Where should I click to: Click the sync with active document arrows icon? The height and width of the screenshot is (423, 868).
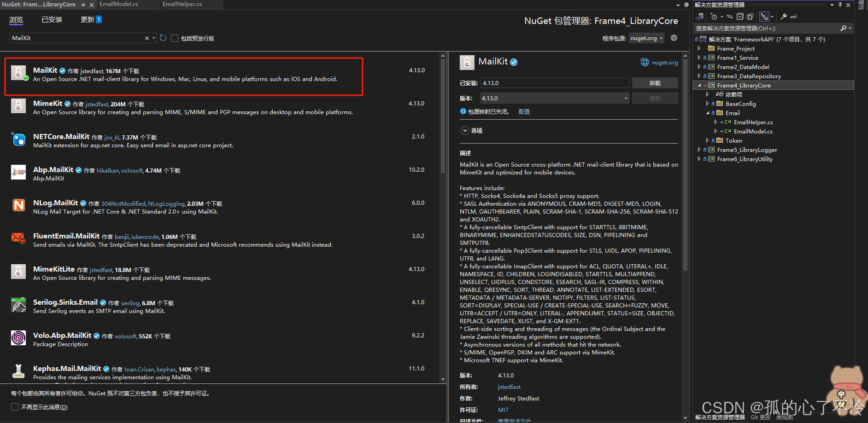pos(730,17)
